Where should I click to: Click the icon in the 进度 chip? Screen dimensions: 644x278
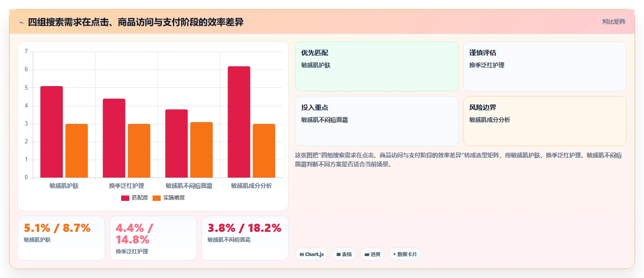(x=367, y=254)
